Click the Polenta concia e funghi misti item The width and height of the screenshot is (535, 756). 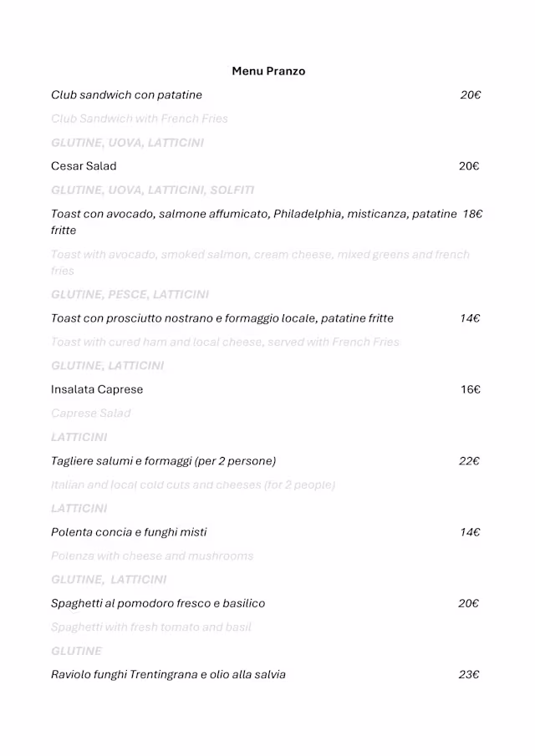129,532
